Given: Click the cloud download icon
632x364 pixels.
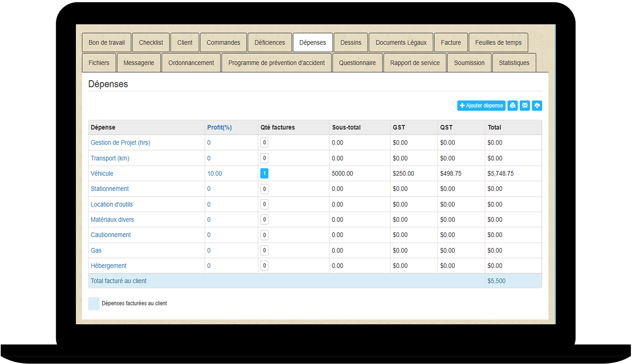Looking at the screenshot, I should [x=537, y=106].
